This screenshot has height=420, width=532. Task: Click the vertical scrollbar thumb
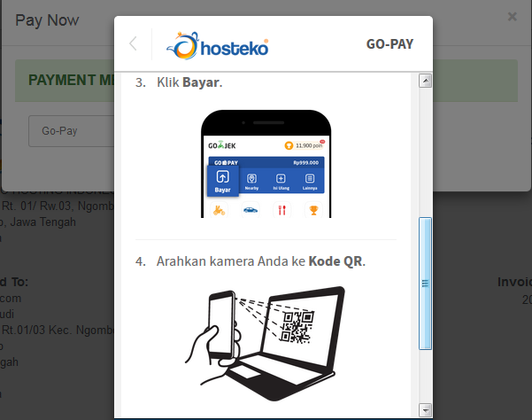(425, 284)
